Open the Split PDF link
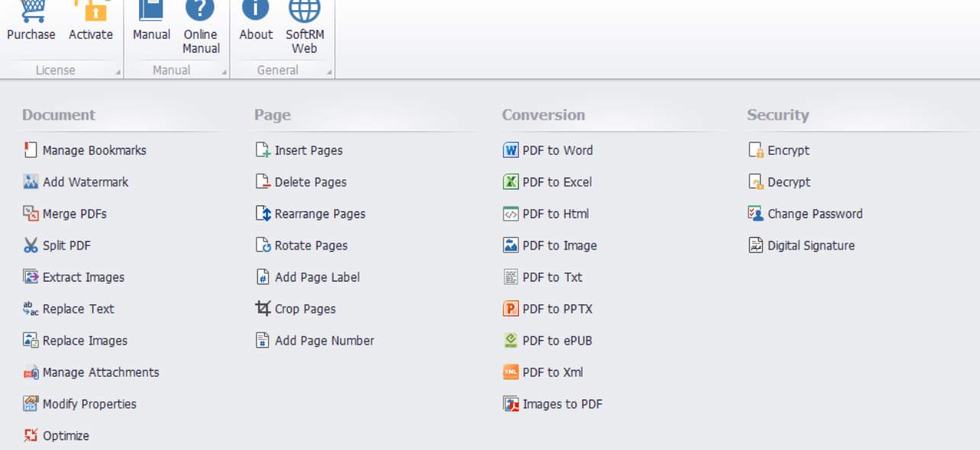 click(x=67, y=246)
